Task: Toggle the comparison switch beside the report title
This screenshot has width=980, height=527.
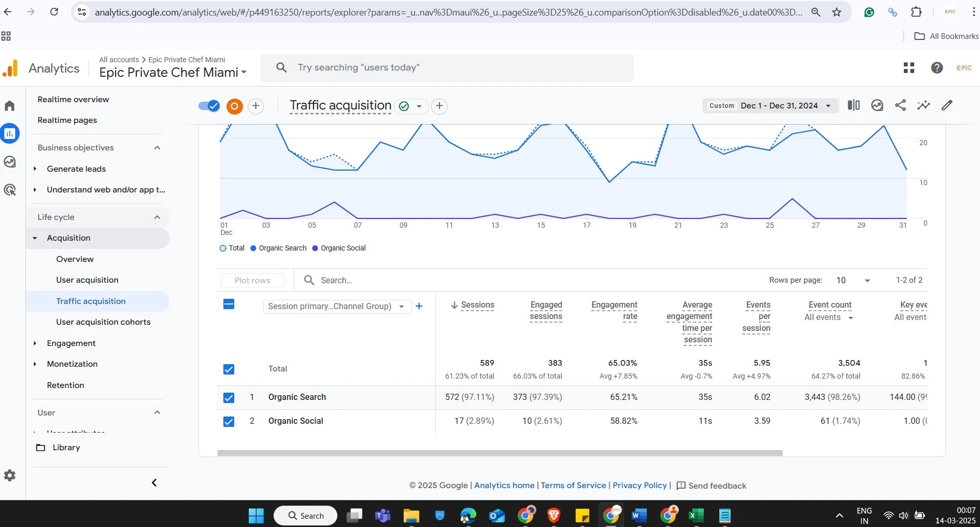Action: tap(209, 106)
